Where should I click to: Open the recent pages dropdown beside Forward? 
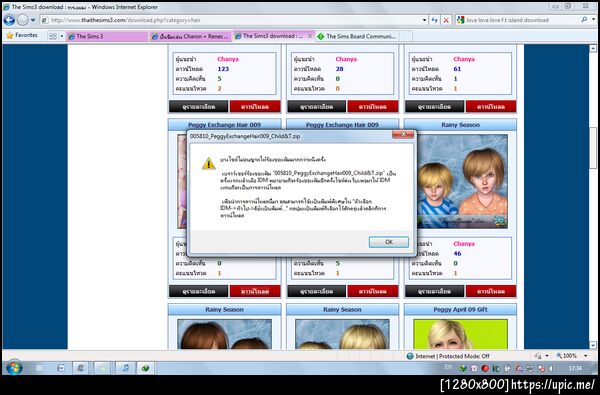33,20
